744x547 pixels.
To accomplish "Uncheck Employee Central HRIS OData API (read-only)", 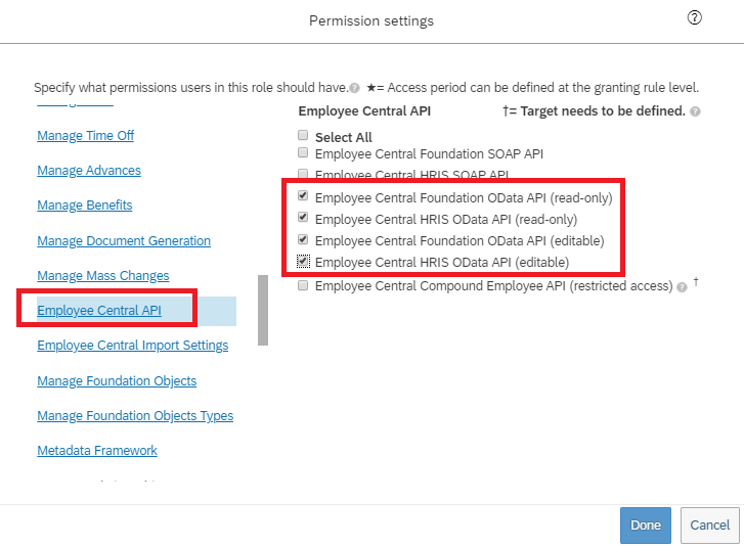I will pyautogui.click(x=303, y=219).
